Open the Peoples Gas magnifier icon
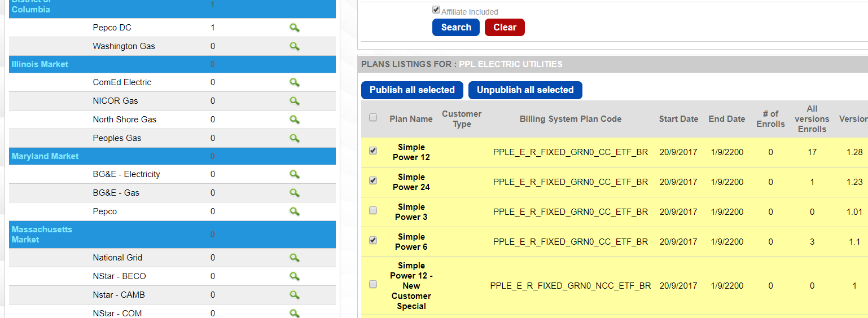Image resolution: width=868 pixels, height=318 pixels. [294, 138]
